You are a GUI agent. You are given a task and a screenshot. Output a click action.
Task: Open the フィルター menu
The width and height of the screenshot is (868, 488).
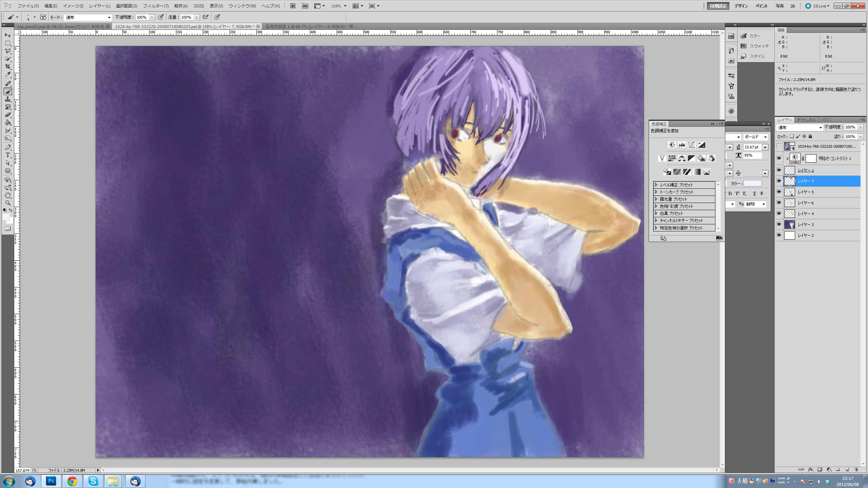click(x=156, y=6)
